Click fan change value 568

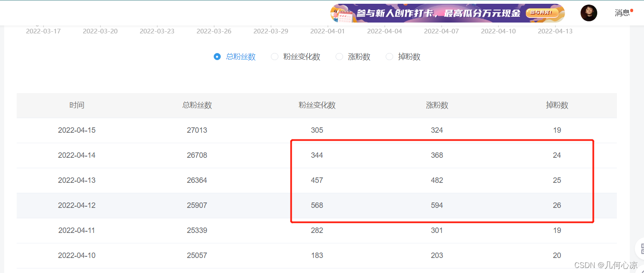pos(317,205)
